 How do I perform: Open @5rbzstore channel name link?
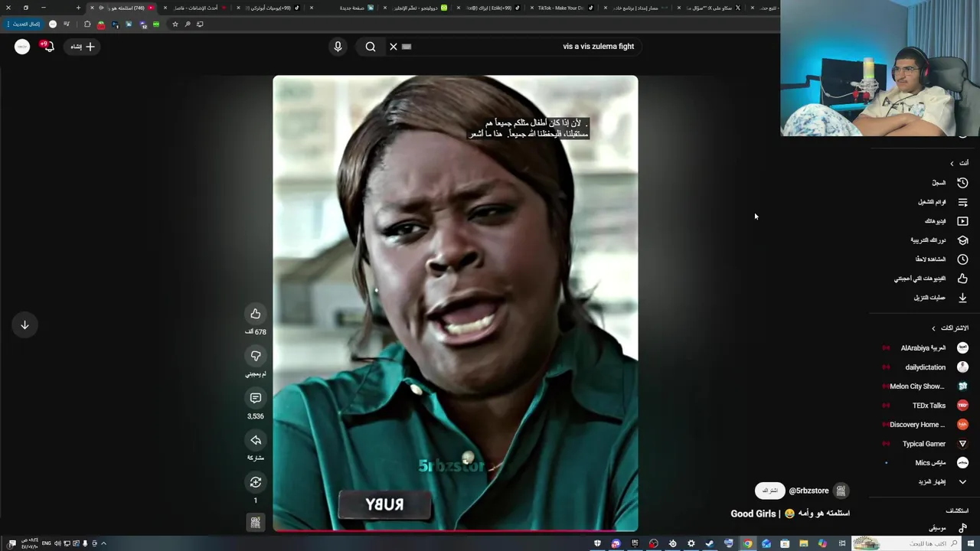click(809, 491)
